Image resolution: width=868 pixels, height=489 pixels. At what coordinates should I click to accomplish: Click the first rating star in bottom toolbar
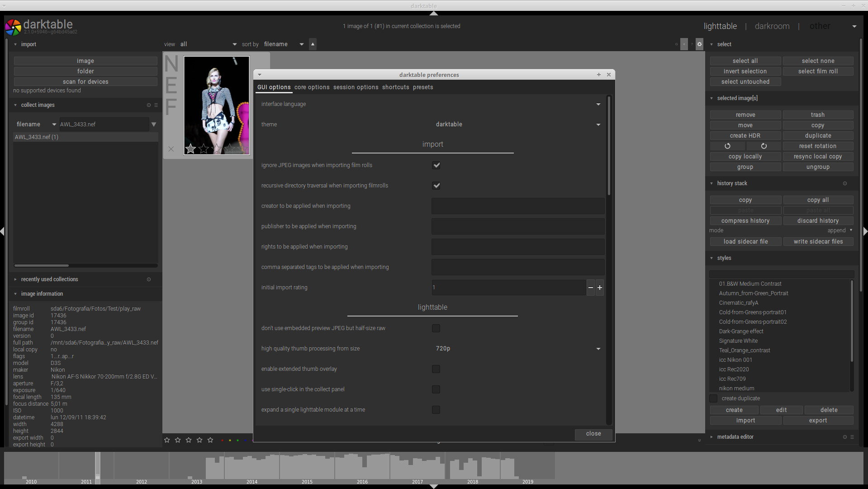click(167, 440)
